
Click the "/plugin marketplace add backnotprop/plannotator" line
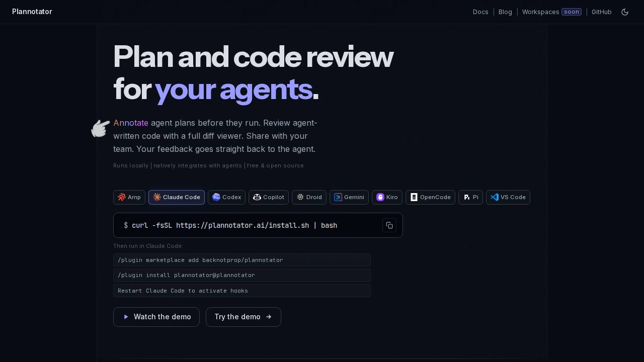[242, 260]
